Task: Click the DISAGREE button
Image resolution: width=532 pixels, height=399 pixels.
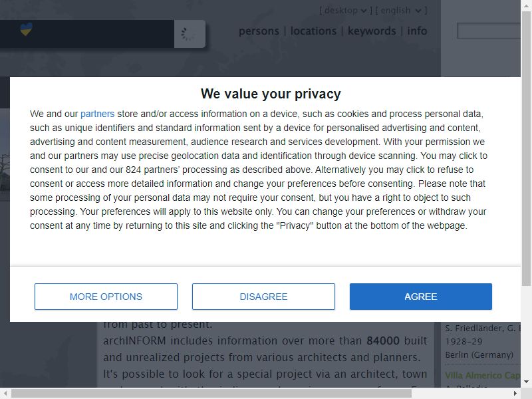Action: click(x=263, y=297)
